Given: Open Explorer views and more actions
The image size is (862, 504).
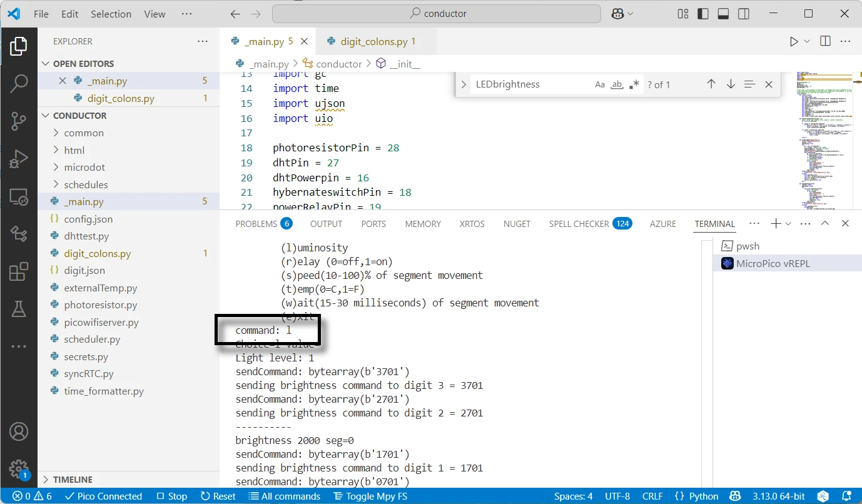Looking at the screenshot, I should coord(203,41).
